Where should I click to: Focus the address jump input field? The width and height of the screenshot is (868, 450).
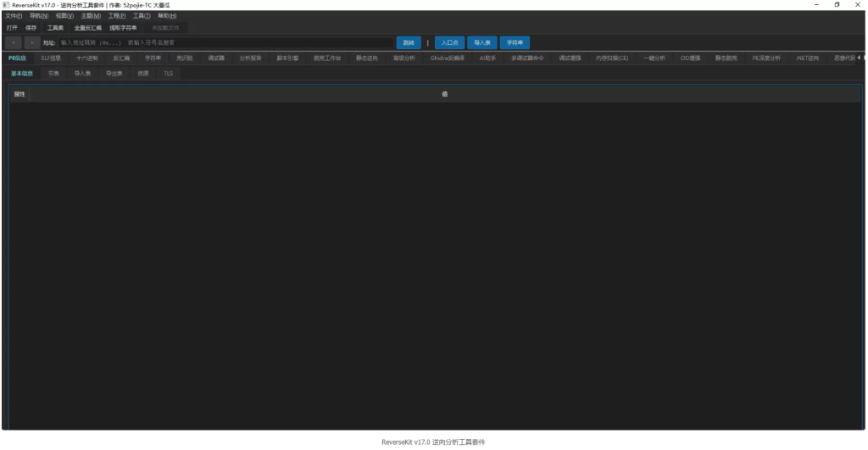pyautogui.click(x=225, y=42)
